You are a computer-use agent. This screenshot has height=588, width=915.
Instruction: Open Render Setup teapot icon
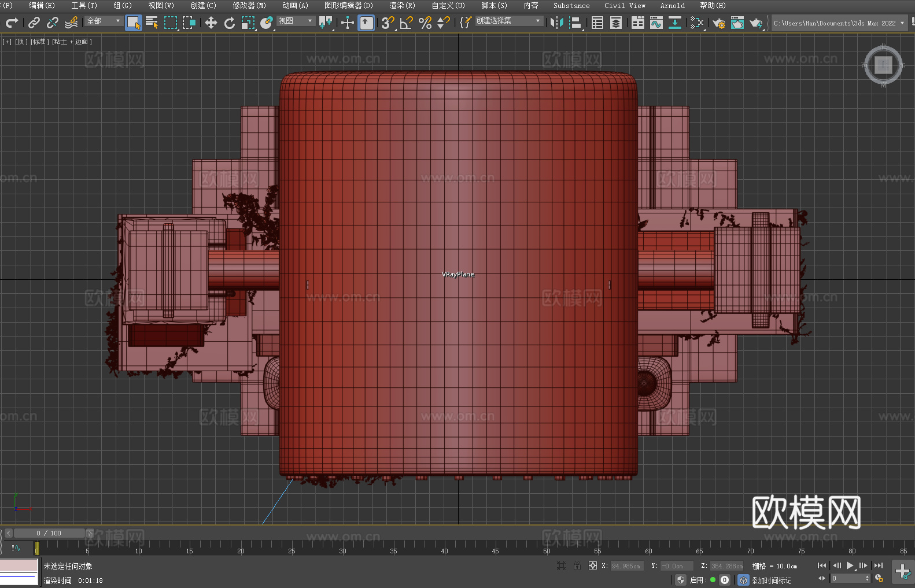click(719, 23)
